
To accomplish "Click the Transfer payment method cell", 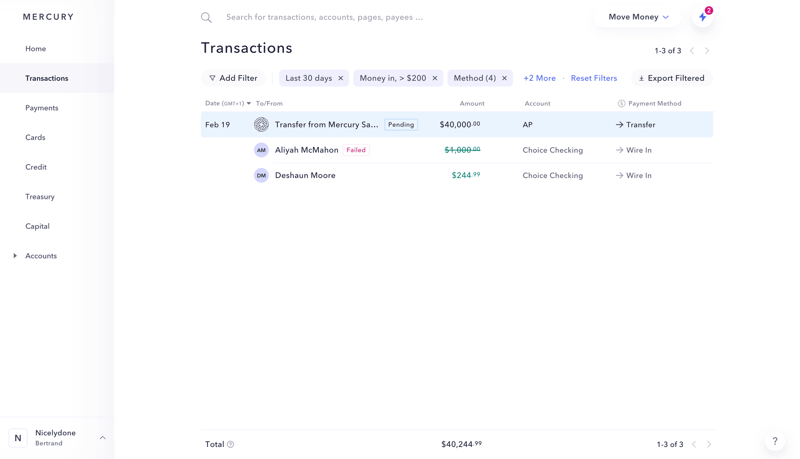I will pyautogui.click(x=635, y=124).
